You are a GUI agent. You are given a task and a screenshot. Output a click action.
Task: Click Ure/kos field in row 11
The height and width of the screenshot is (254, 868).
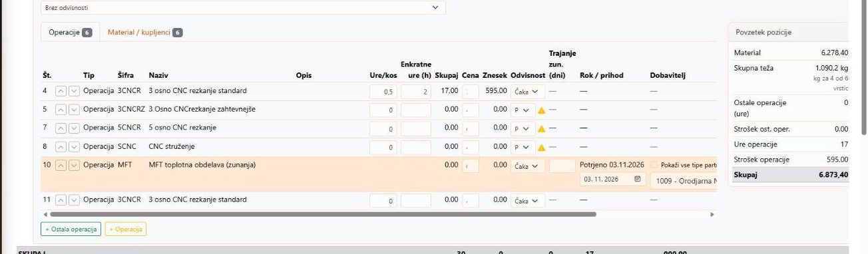pos(383,201)
